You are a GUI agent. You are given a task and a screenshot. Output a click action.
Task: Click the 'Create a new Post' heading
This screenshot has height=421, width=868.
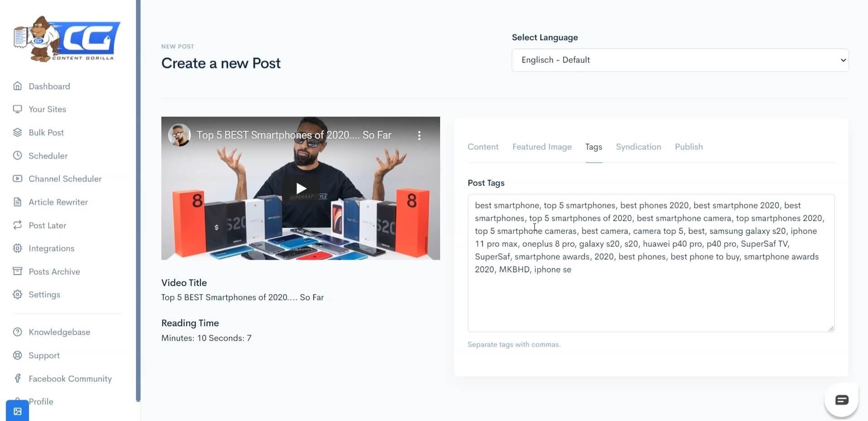221,63
